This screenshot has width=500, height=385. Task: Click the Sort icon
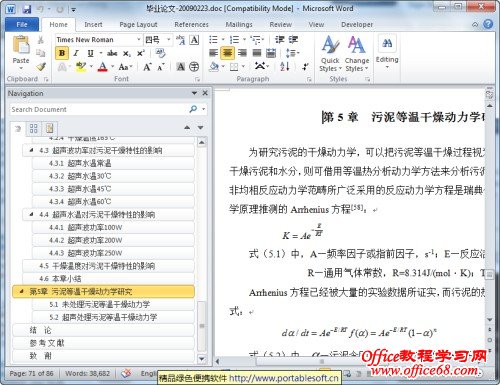tap(285, 67)
